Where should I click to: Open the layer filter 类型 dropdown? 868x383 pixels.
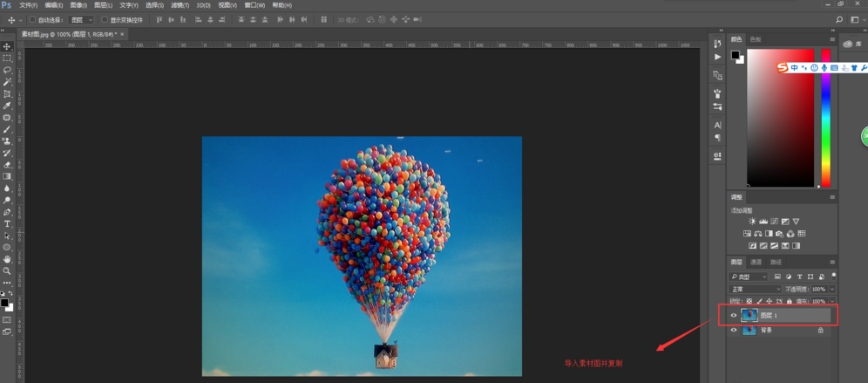(749, 277)
